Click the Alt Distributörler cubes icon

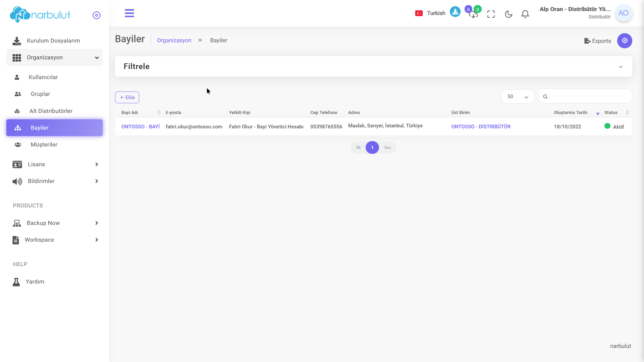(x=17, y=111)
